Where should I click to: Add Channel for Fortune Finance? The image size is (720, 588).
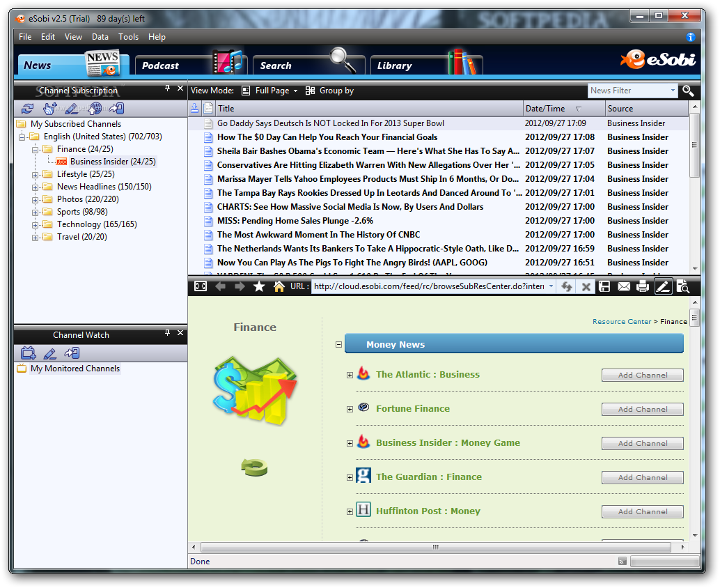(643, 409)
